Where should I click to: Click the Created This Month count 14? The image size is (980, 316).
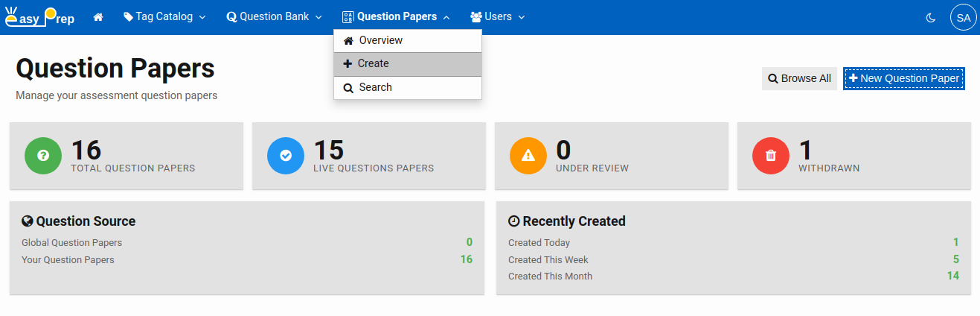[952, 276]
